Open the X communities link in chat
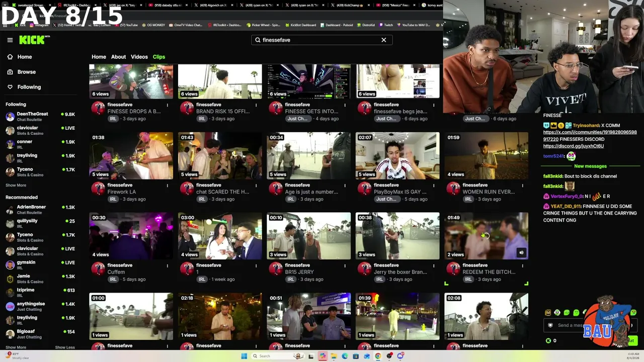Image resolution: width=644 pixels, height=362 pixels. tap(590, 136)
